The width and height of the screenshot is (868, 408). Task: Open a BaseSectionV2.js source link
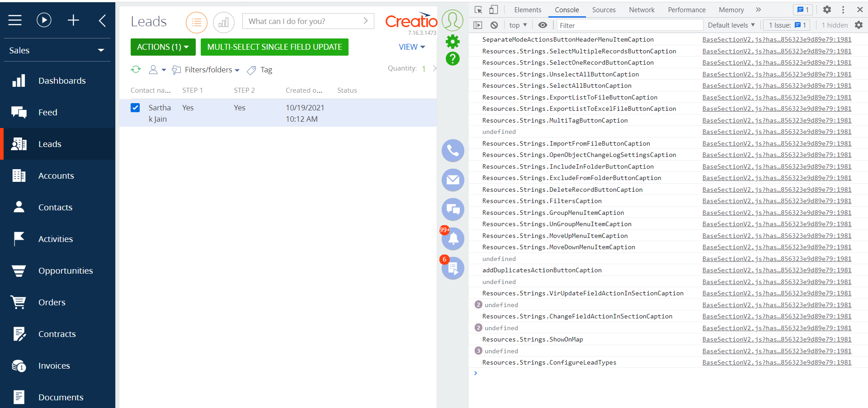click(x=776, y=39)
